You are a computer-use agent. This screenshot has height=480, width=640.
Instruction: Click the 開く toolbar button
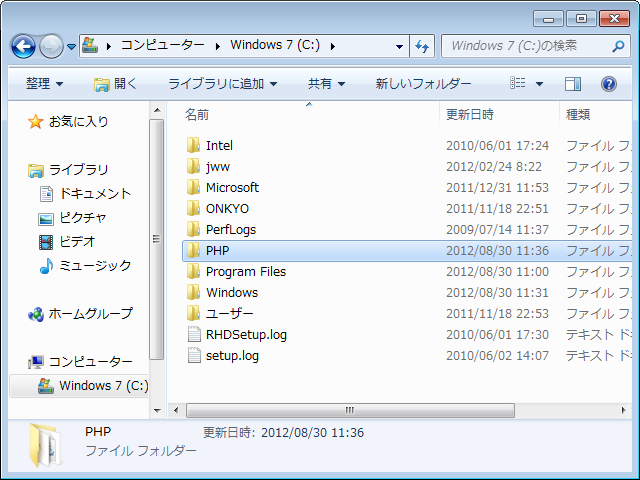[x=116, y=84]
